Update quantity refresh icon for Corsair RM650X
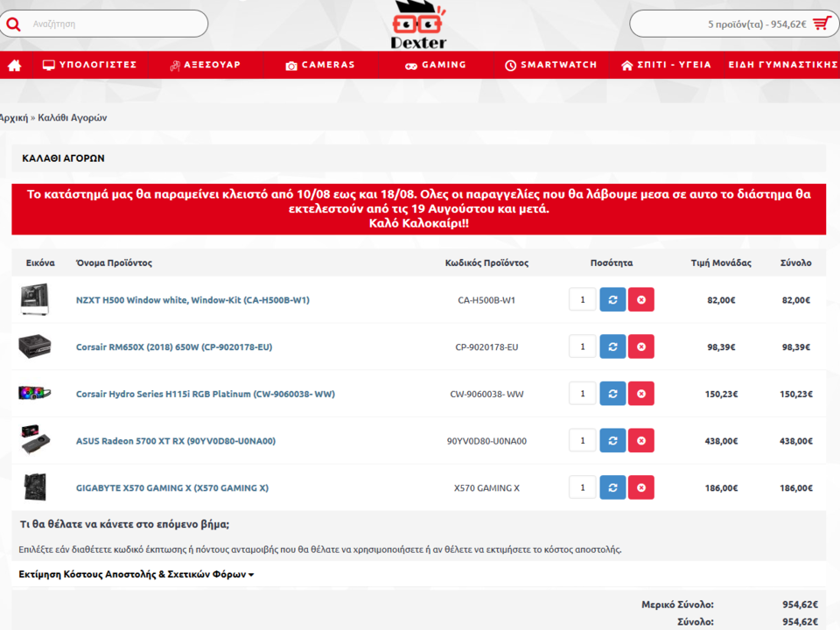Viewport: 840px width, 630px height. point(612,346)
